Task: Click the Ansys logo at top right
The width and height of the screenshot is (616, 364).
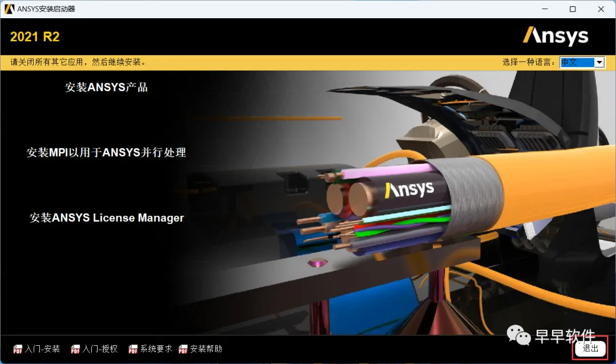Action: 555,36
